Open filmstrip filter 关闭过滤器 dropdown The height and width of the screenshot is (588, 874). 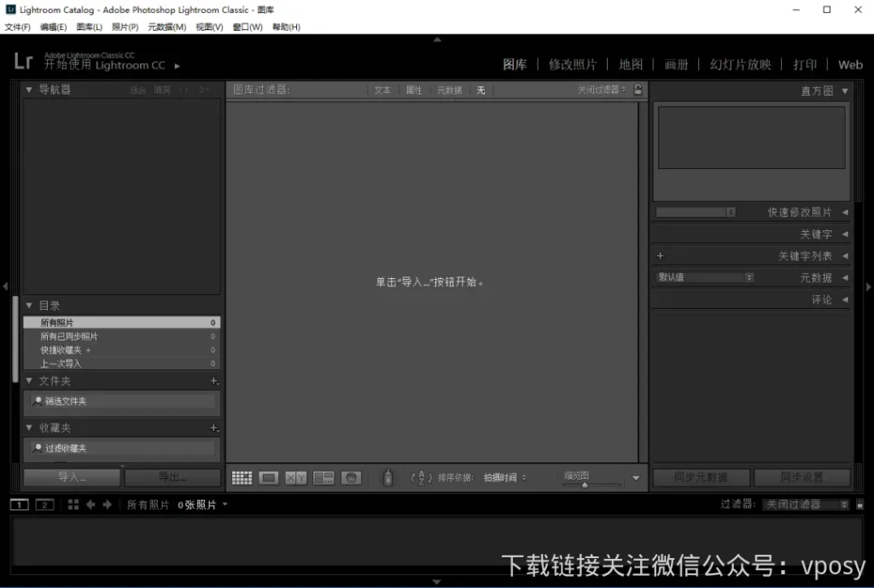pos(806,504)
